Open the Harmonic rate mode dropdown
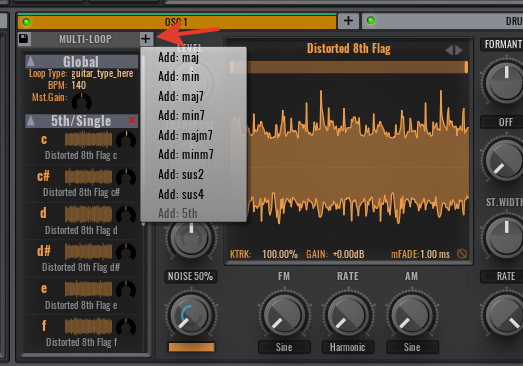The height and width of the screenshot is (366, 523). tap(348, 347)
